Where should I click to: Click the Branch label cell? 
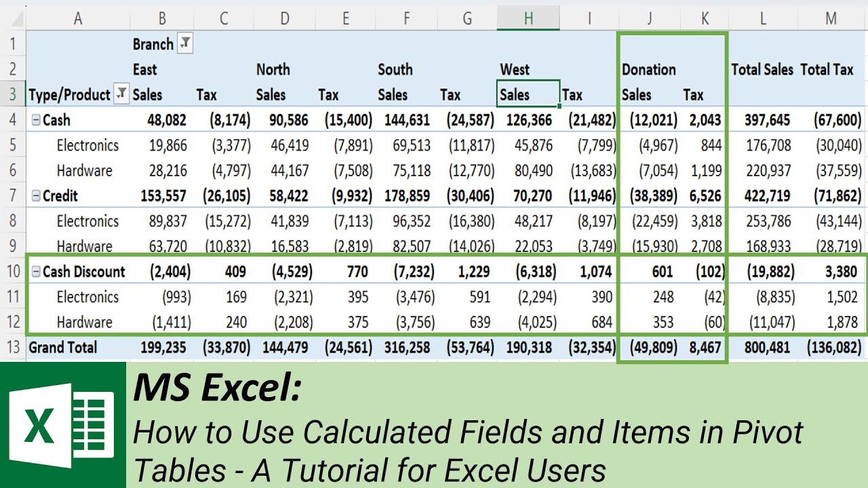tap(153, 44)
